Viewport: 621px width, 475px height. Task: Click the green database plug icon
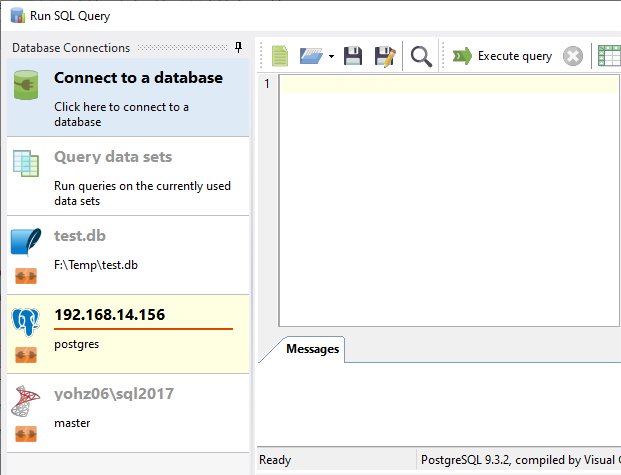tap(26, 85)
